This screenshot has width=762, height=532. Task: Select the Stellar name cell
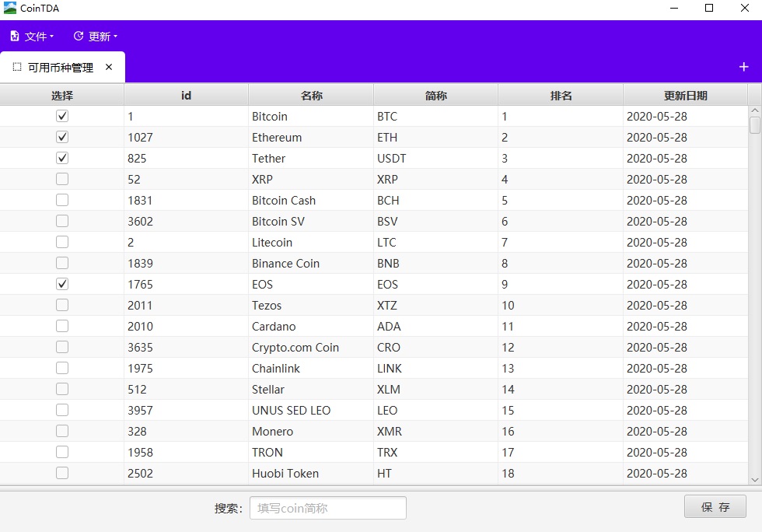[311, 389]
